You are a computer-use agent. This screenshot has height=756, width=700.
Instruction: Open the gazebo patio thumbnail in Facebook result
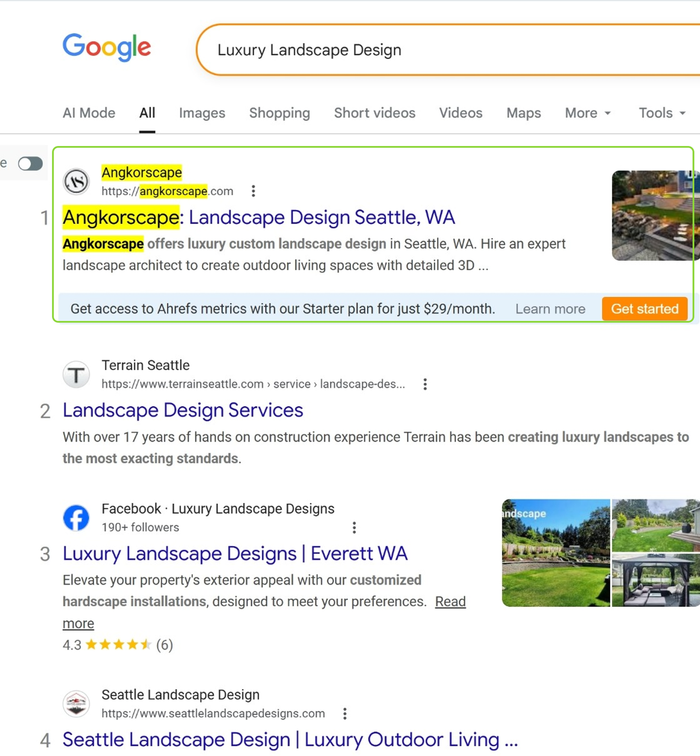[656, 581]
